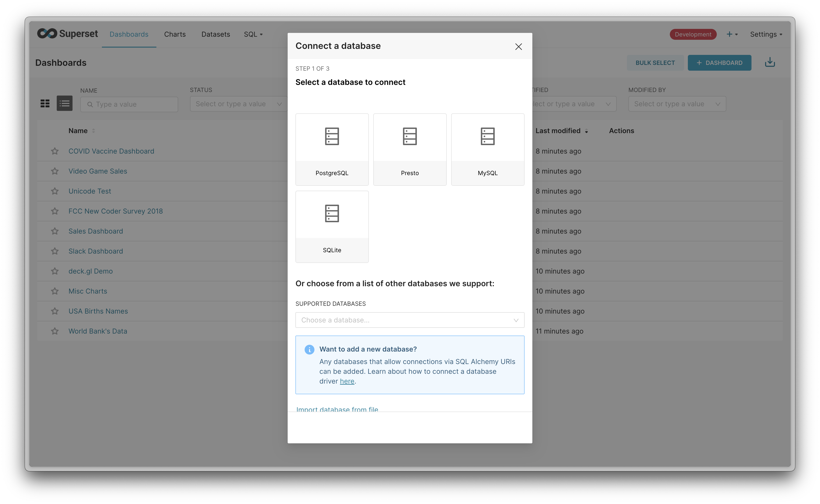Open the Modified By filter dropdown
Screen dimensions: 820x504
point(677,104)
